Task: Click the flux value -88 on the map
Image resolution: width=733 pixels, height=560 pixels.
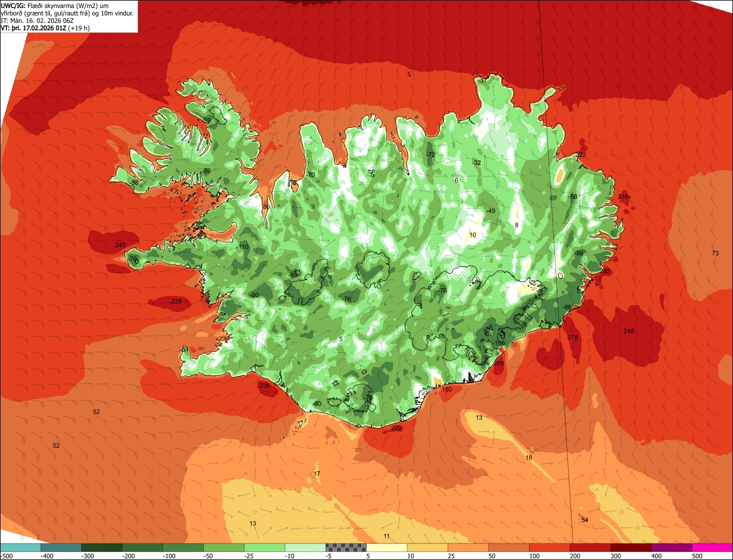Action: pyautogui.click(x=579, y=254)
